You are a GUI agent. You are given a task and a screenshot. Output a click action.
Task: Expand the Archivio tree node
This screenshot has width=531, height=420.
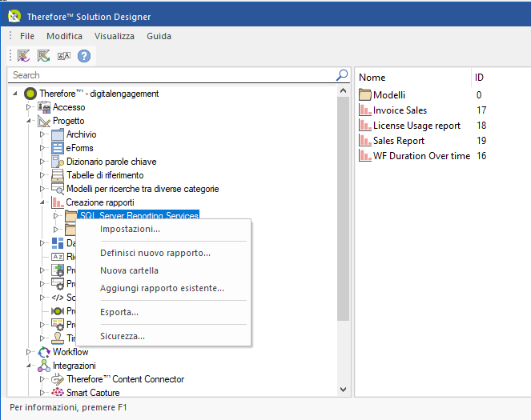(42, 134)
